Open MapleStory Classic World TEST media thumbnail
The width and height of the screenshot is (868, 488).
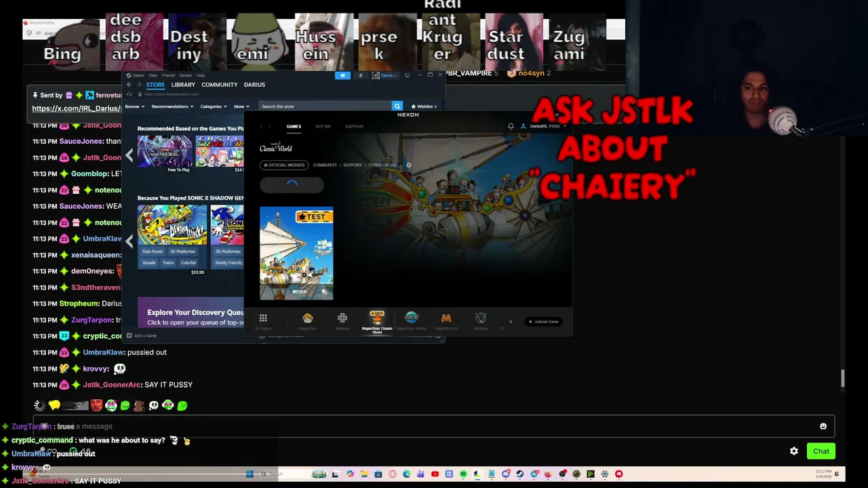click(x=296, y=253)
